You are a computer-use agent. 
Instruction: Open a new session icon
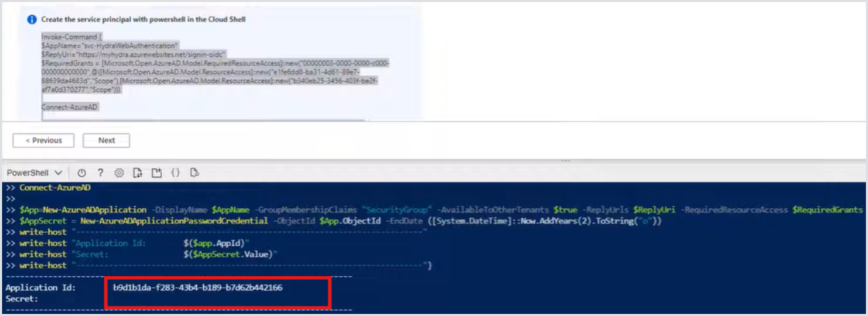pos(156,173)
